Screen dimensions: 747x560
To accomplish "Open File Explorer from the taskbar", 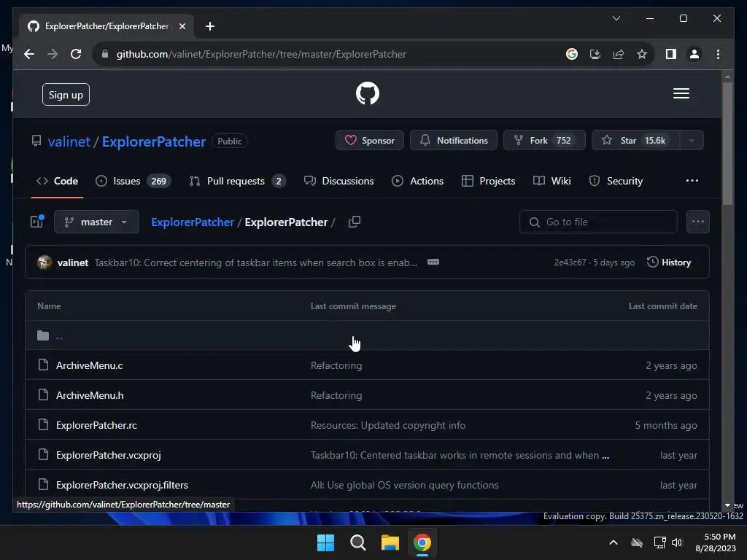I will click(390, 542).
